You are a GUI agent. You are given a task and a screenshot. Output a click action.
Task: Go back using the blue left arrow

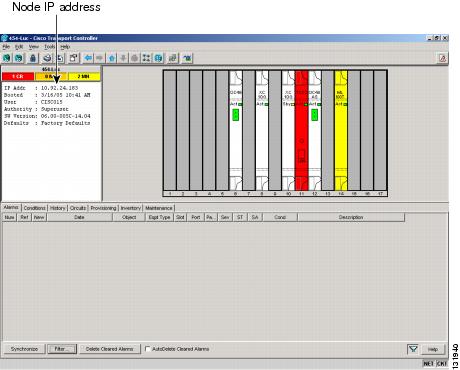point(88,58)
